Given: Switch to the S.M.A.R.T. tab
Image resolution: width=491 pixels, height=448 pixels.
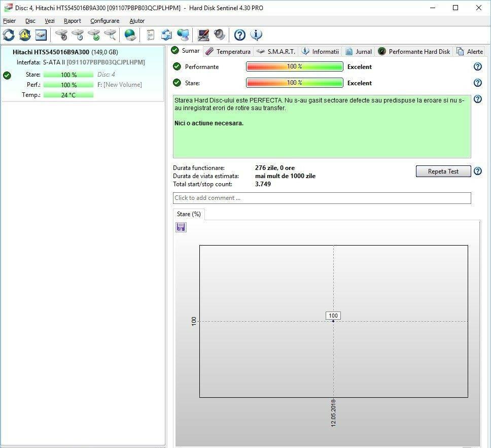Looking at the screenshot, I should [275, 51].
